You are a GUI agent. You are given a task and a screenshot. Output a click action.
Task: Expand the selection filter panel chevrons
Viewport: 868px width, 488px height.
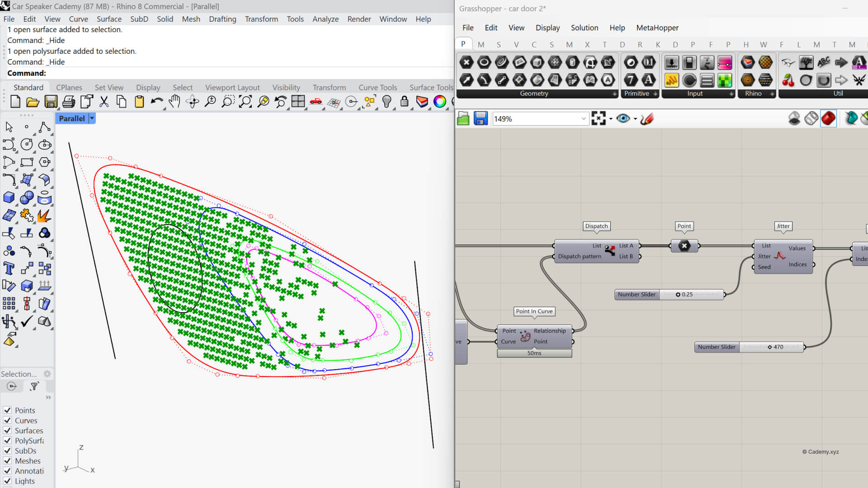(x=48, y=398)
